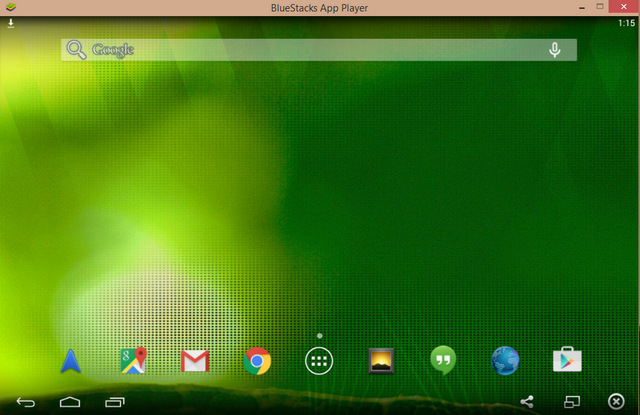The width and height of the screenshot is (640, 415).
Task: Open the all apps drawer
Action: coord(319,361)
